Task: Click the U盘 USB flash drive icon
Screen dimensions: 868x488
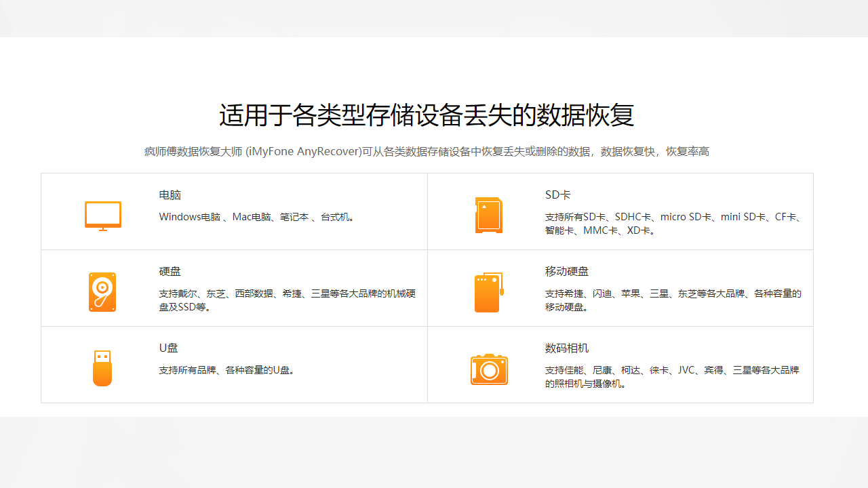Action: pyautogui.click(x=102, y=368)
